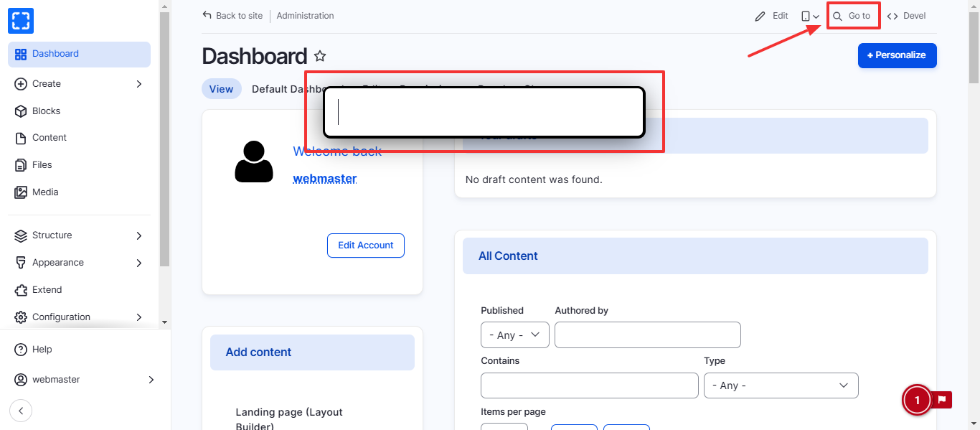Click the Personalize button
The image size is (980, 430).
click(897, 55)
